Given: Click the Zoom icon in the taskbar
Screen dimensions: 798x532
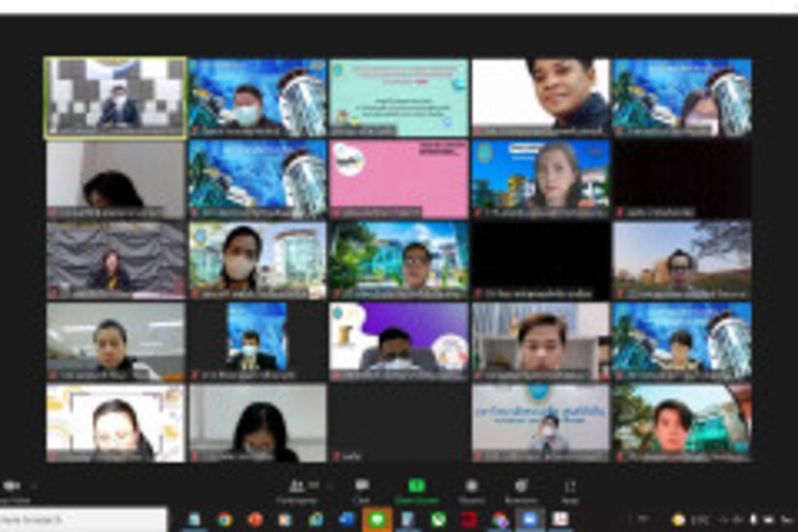Looking at the screenshot, I should (529, 519).
